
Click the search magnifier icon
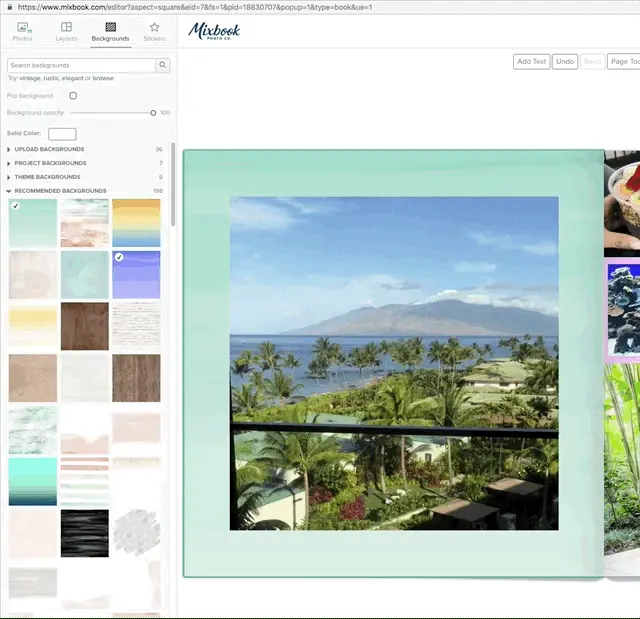click(x=163, y=65)
